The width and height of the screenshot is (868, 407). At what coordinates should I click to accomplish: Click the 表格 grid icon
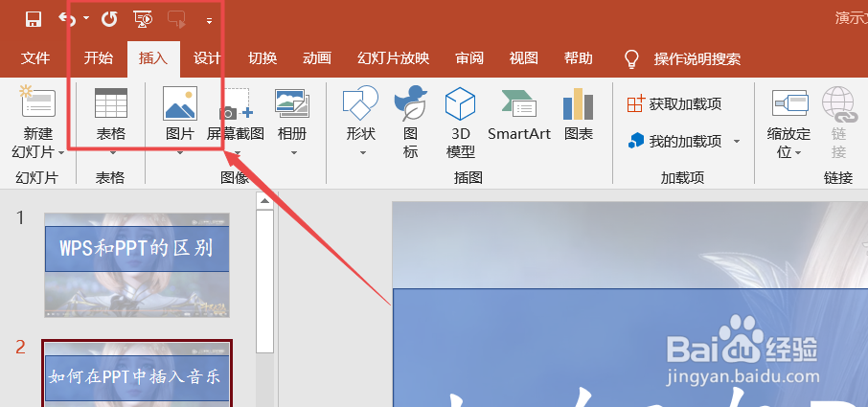tap(111, 102)
